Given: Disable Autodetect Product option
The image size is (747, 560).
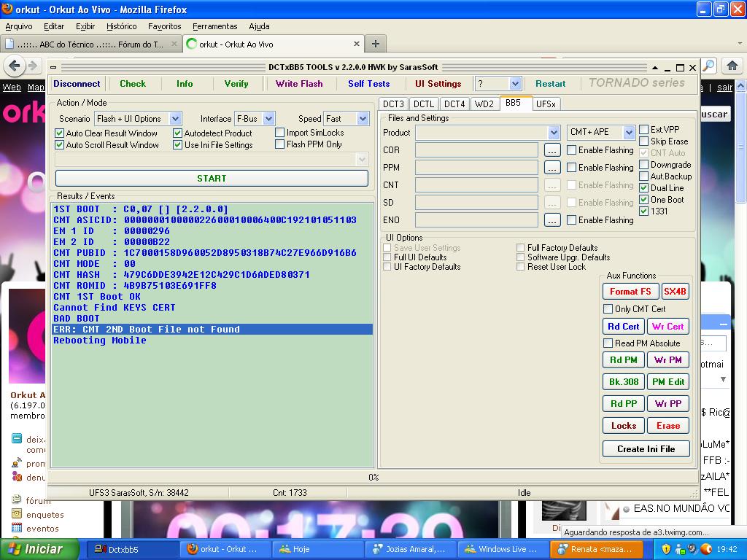Looking at the screenshot, I should pos(178,133).
